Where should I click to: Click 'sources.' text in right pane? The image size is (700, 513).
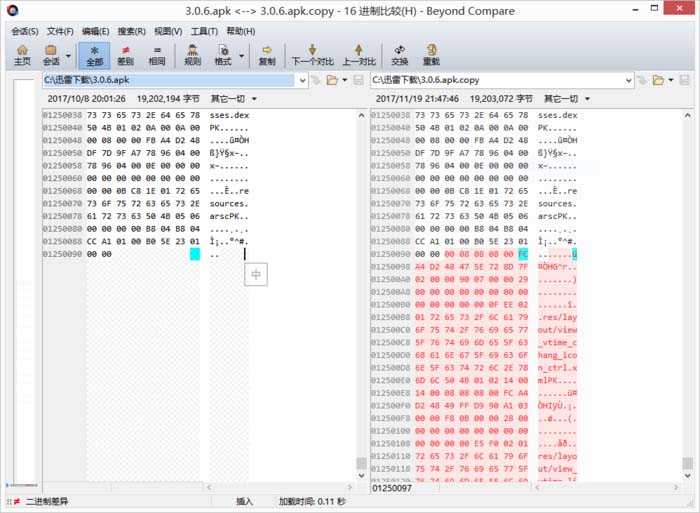point(557,204)
